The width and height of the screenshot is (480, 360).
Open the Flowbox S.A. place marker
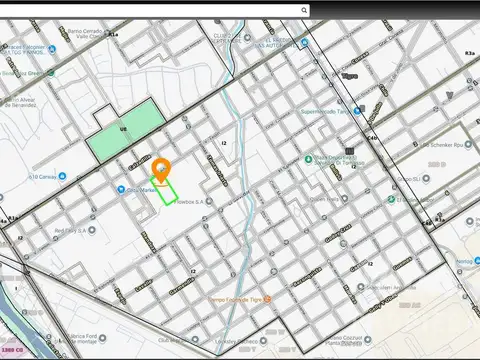pyautogui.click(x=209, y=202)
